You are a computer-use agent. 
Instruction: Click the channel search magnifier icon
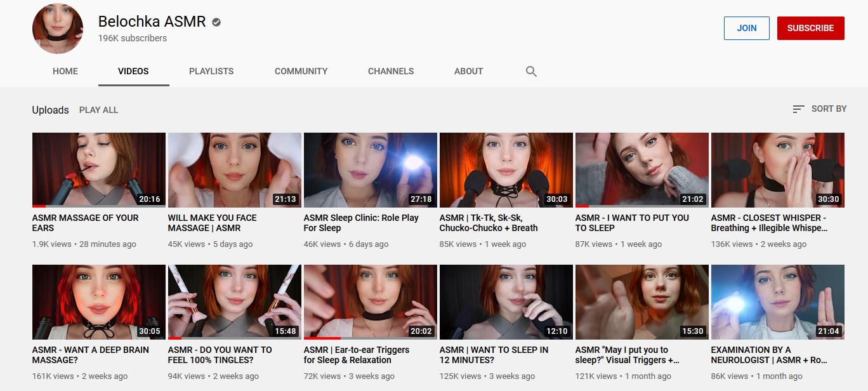pyautogui.click(x=531, y=72)
